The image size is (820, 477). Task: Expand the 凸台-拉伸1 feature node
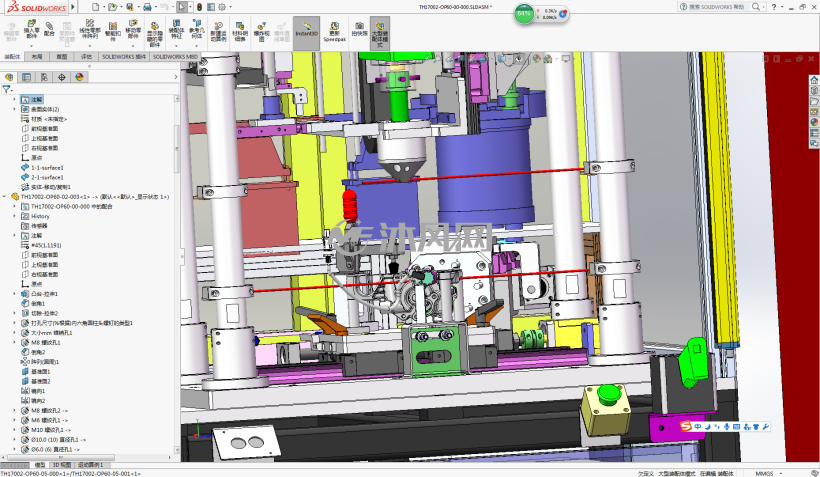[14, 293]
